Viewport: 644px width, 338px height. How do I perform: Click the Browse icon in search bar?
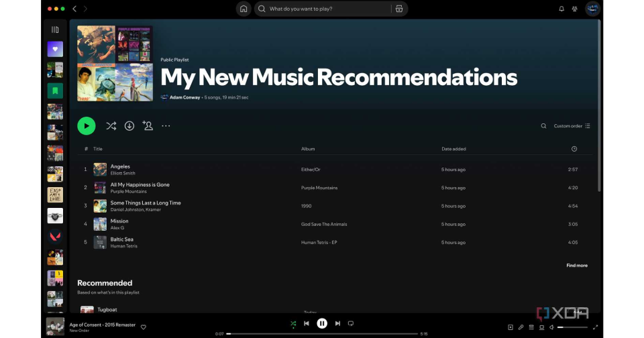point(398,9)
